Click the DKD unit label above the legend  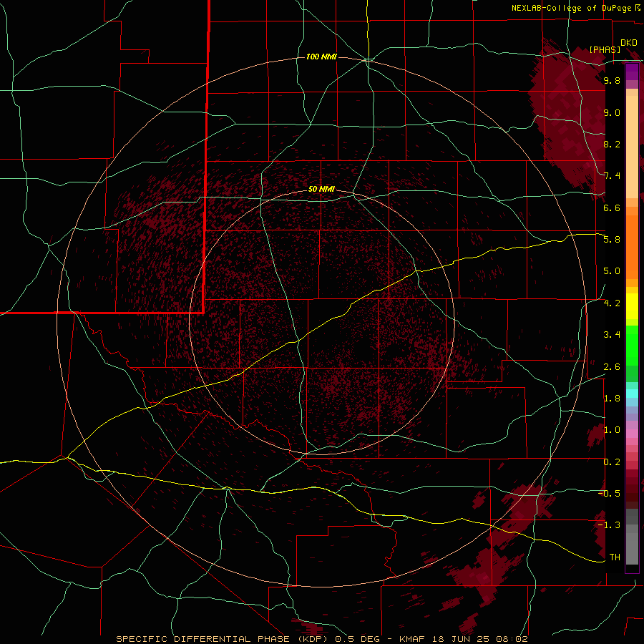629,42
